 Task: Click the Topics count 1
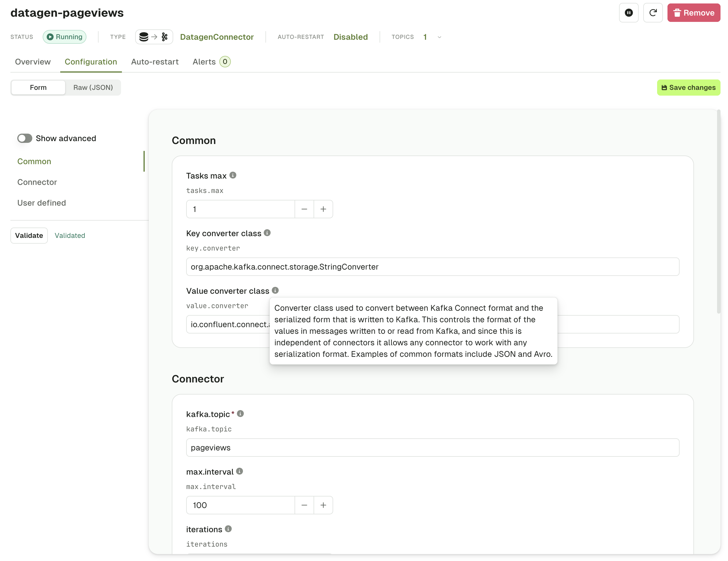pyautogui.click(x=425, y=37)
